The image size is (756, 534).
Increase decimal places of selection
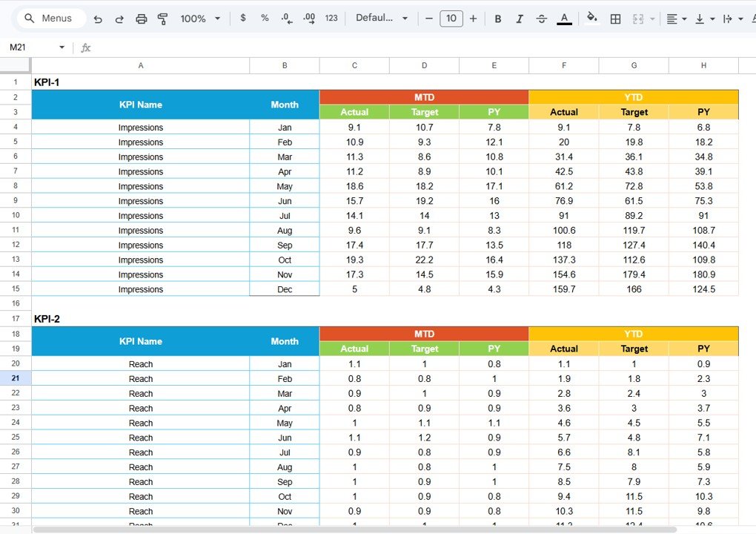(x=309, y=18)
